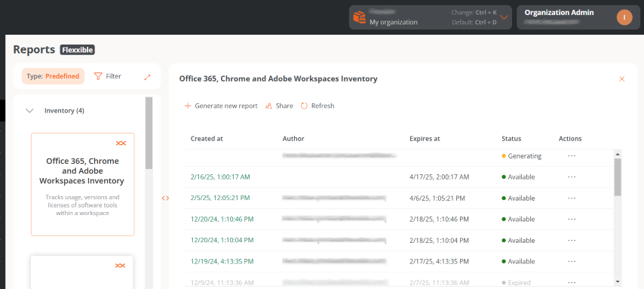Open the 12/20/24, 1:10:46 PM report link
The image size is (644, 289).
coord(222,219)
